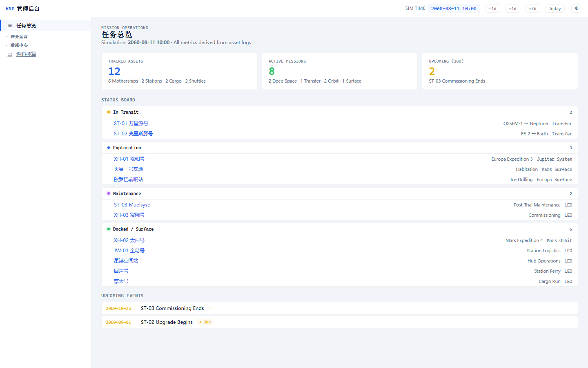
Task: Expand the 数据中心 sidebar group
Action: click(19, 45)
